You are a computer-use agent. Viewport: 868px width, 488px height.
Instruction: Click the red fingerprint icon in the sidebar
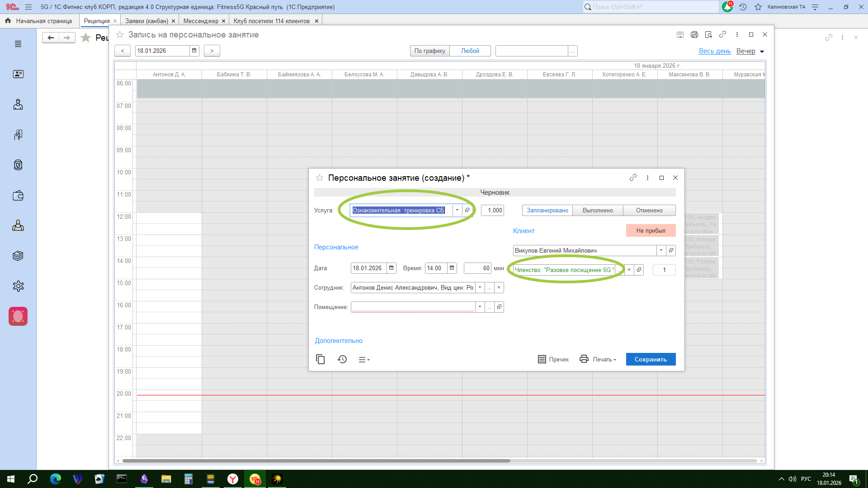[x=18, y=316]
